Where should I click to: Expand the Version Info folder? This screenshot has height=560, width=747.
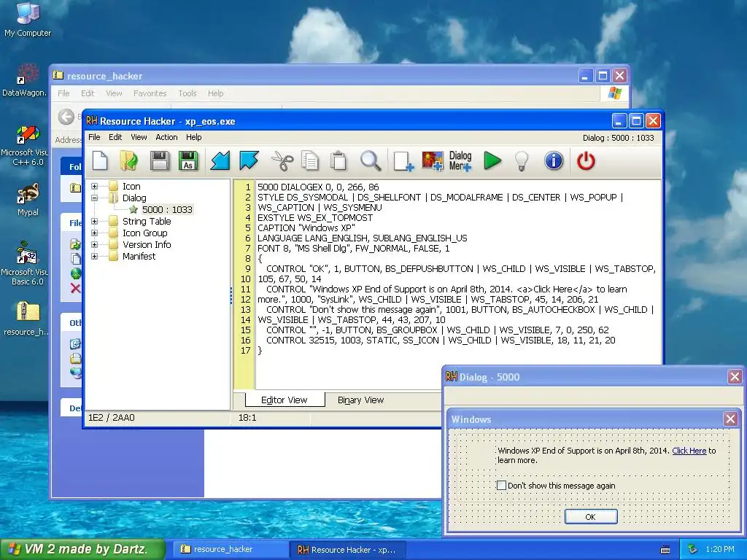pos(94,244)
